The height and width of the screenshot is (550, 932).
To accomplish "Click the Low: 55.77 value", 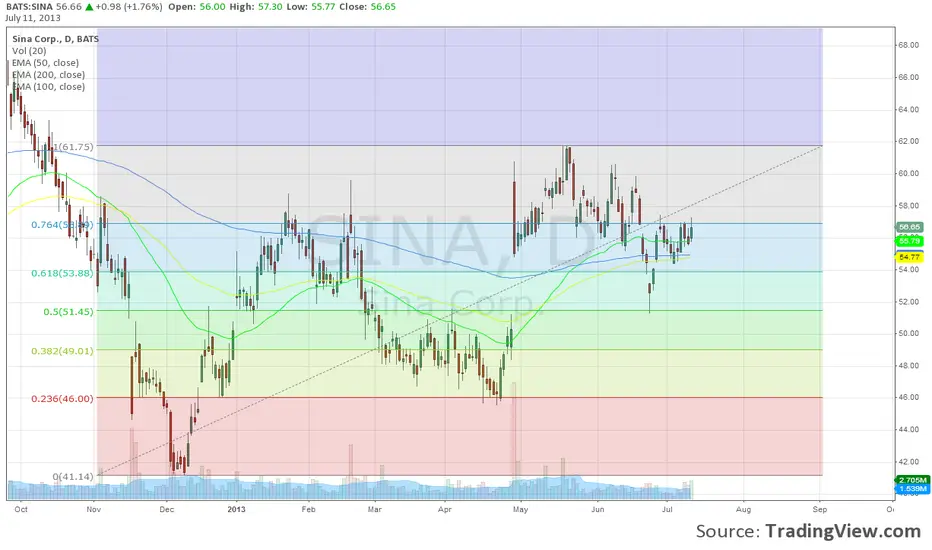I will pyautogui.click(x=310, y=7).
